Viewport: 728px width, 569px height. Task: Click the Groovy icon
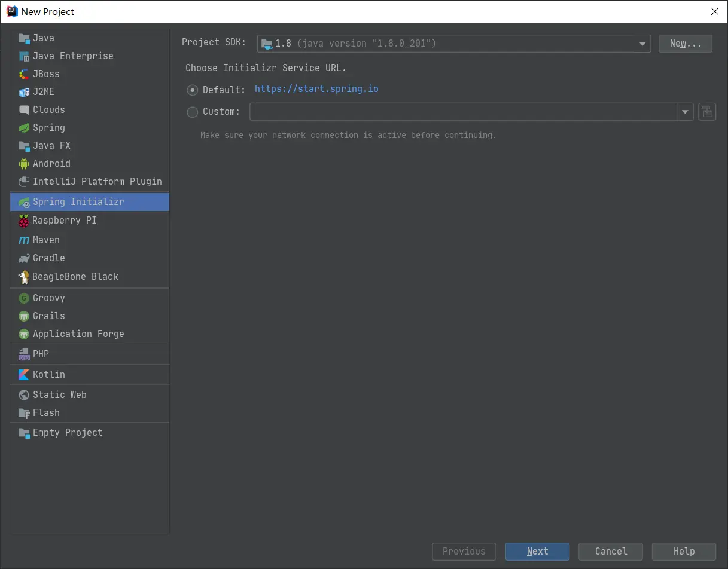click(x=24, y=298)
